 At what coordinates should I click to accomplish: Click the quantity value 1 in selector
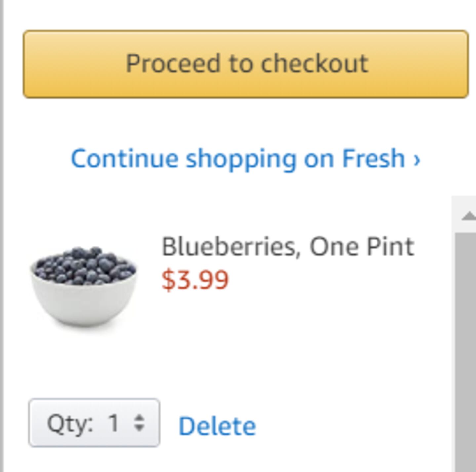pyautogui.click(x=114, y=423)
